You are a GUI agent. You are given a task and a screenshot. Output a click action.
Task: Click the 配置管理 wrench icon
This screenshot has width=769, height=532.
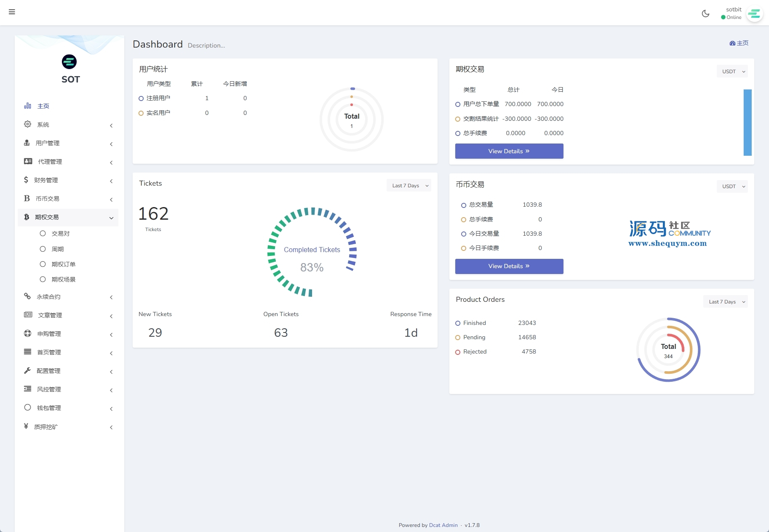[x=27, y=371]
